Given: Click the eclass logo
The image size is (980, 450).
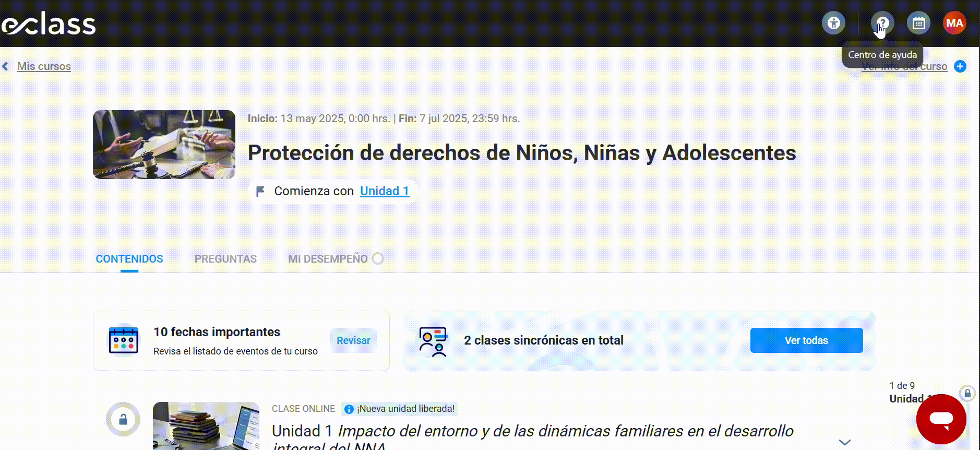Looking at the screenshot, I should click(49, 24).
